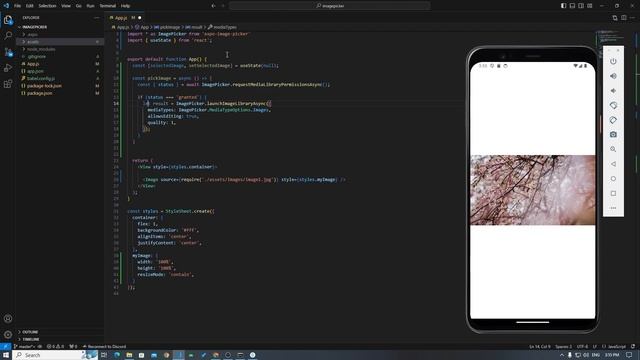Click the Windows taskbar Search box

55,355
